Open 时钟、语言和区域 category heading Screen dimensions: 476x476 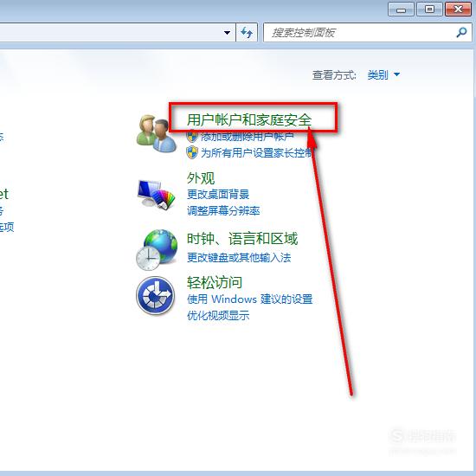(x=242, y=239)
